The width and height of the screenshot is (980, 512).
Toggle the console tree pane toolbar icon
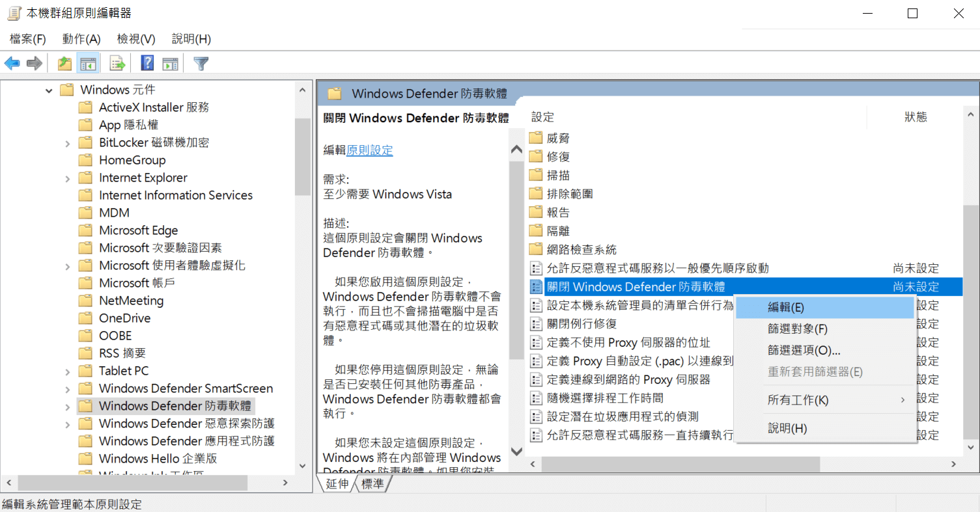[88, 63]
